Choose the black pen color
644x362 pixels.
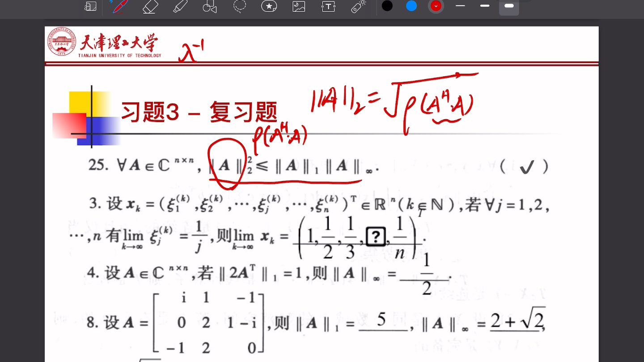(387, 6)
